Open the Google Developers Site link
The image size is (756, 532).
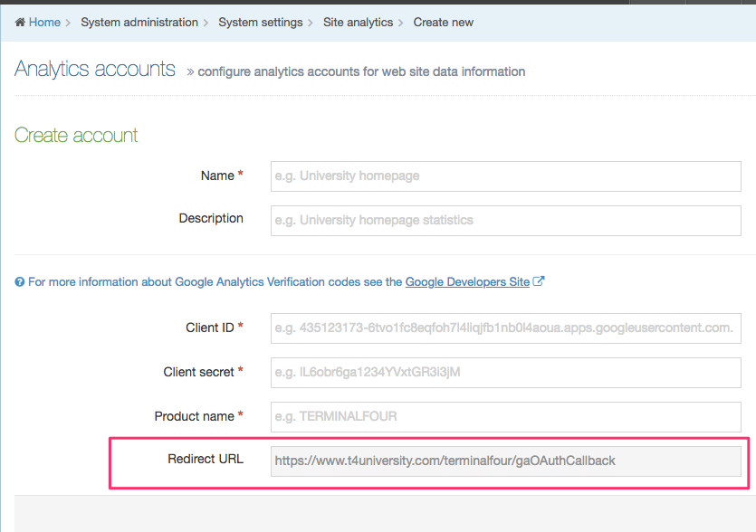coord(467,282)
